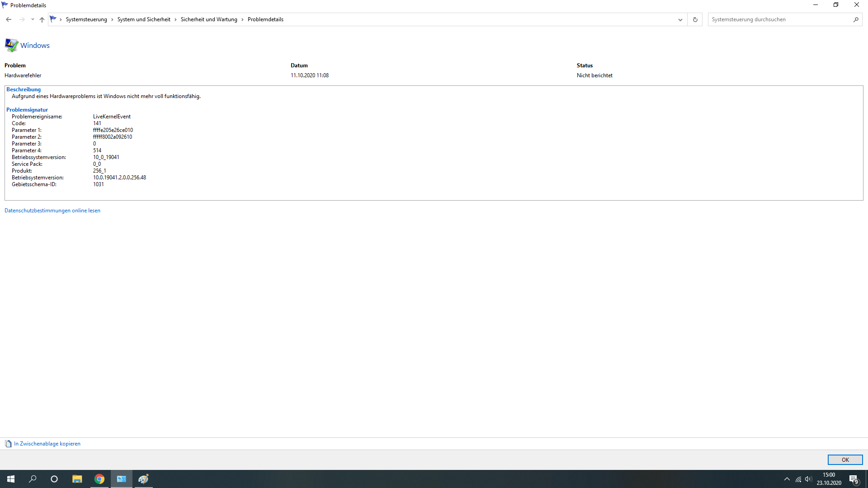Open the Windows Start menu
Viewport: 868px width, 488px height.
click(11, 479)
